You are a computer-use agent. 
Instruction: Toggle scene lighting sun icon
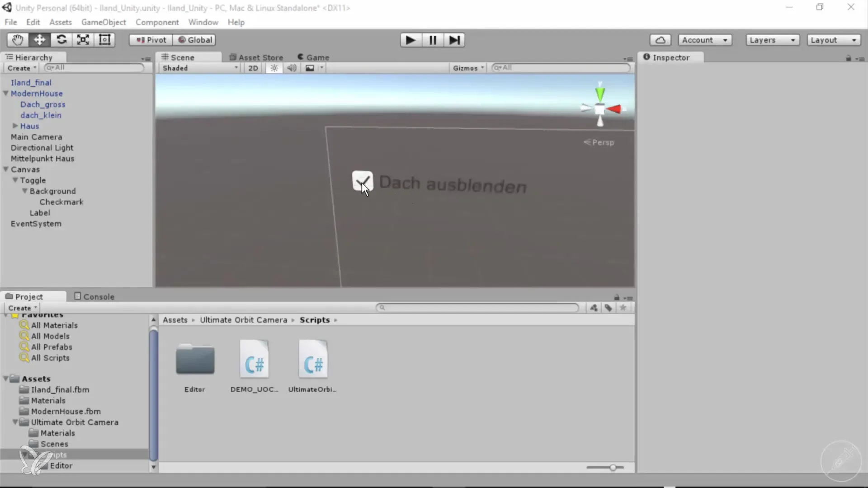point(274,68)
